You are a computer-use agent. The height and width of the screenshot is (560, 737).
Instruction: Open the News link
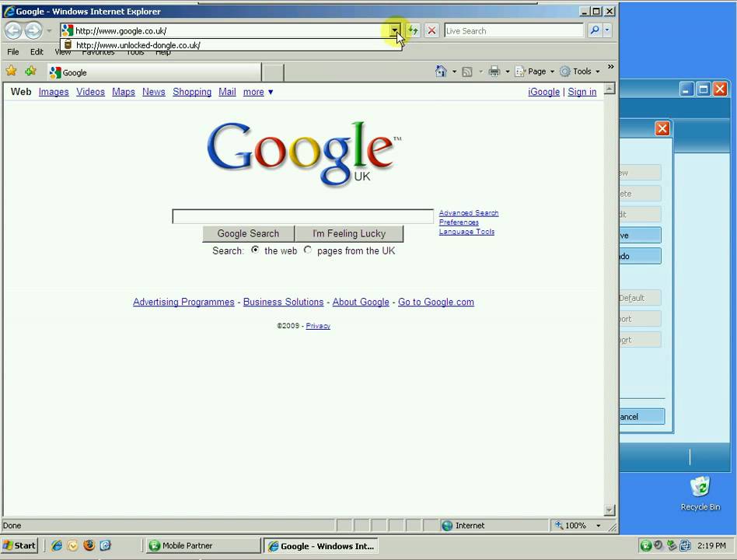point(154,92)
